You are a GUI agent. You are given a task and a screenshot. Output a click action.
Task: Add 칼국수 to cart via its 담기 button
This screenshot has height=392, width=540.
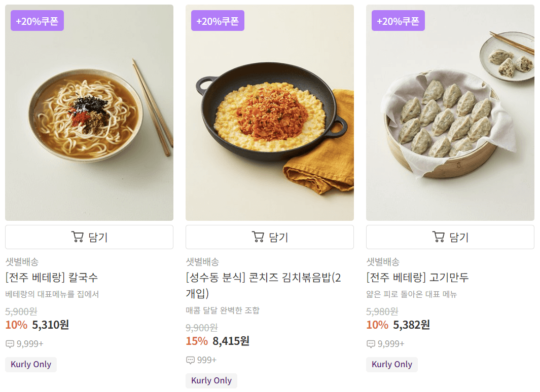click(x=89, y=237)
